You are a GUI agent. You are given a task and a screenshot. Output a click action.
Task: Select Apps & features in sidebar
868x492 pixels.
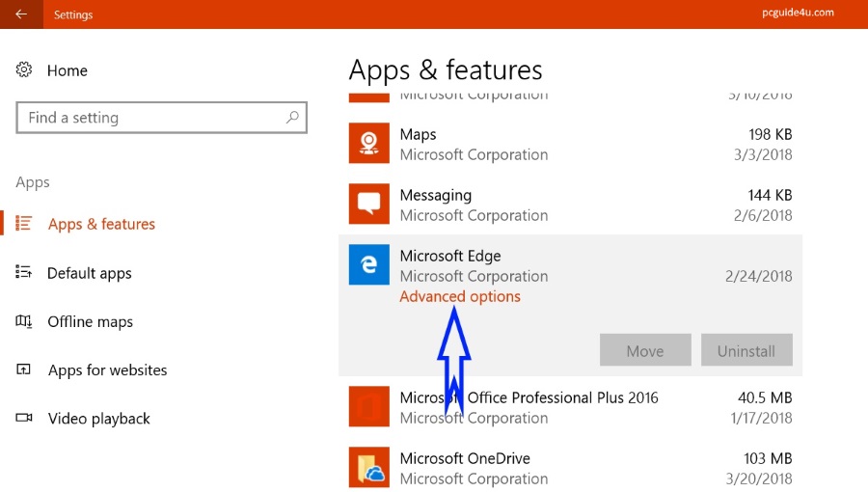click(101, 224)
